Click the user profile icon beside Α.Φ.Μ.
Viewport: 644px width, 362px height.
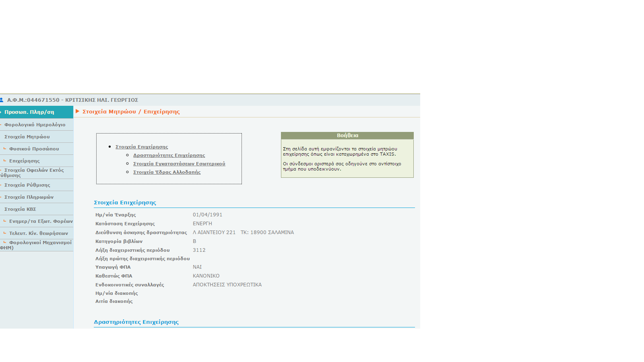tap(2, 100)
